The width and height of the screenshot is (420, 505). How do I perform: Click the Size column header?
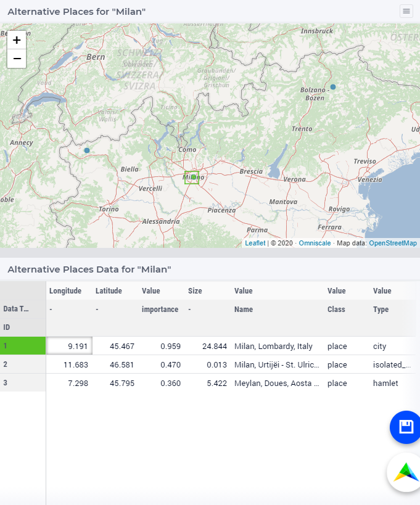point(195,291)
